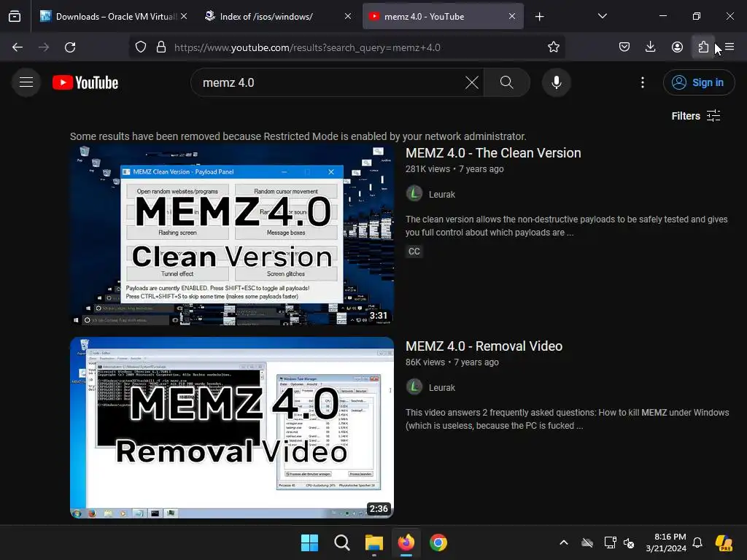Image resolution: width=747 pixels, height=560 pixels.
Task: Open YouTube settings three-dot menu
Action: [x=643, y=82]
